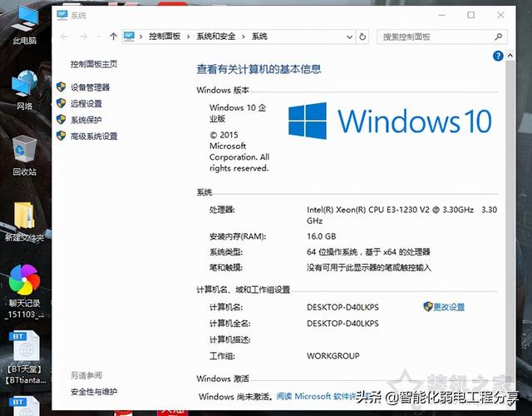Viewport: 532px width, 416px height.
Task: Click the 16.0 GB installed memory value
Action: pos(322,236)
